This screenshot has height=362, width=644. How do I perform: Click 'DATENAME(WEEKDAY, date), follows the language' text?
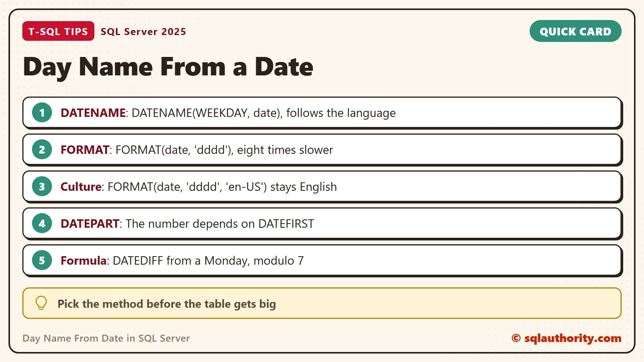[x=264, y=113]
